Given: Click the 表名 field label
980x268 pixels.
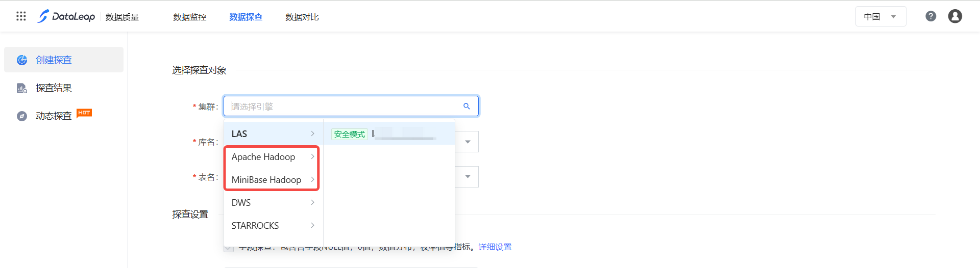Looking at the screenshot, I should [205, 177].
